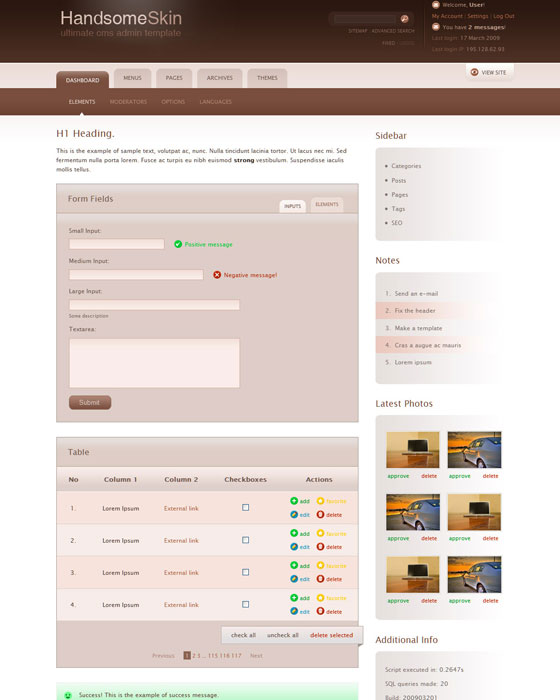This screenshot has height=700, width=560.
Task: Click the Settings link in header
Action: pyautogui.click(x=478, y=16)
